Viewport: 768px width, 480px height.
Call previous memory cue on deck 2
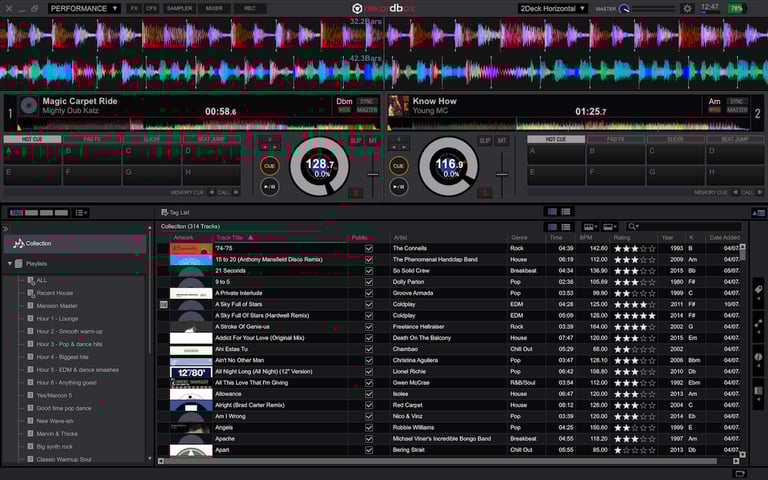click(x=735, y=192)
